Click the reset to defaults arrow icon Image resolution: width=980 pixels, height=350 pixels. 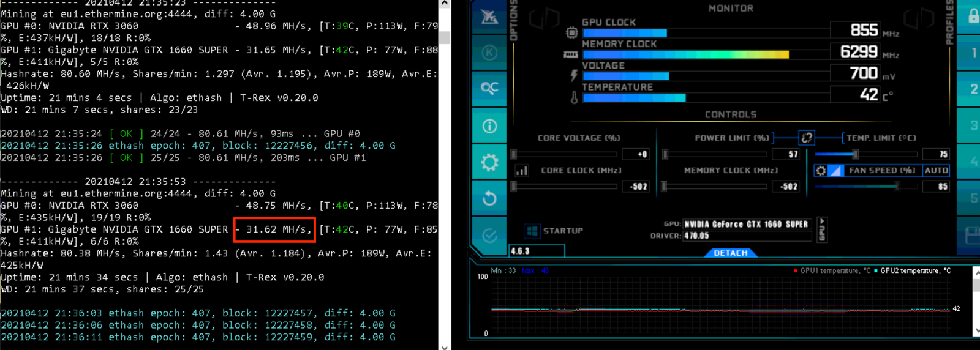(489, 198)
